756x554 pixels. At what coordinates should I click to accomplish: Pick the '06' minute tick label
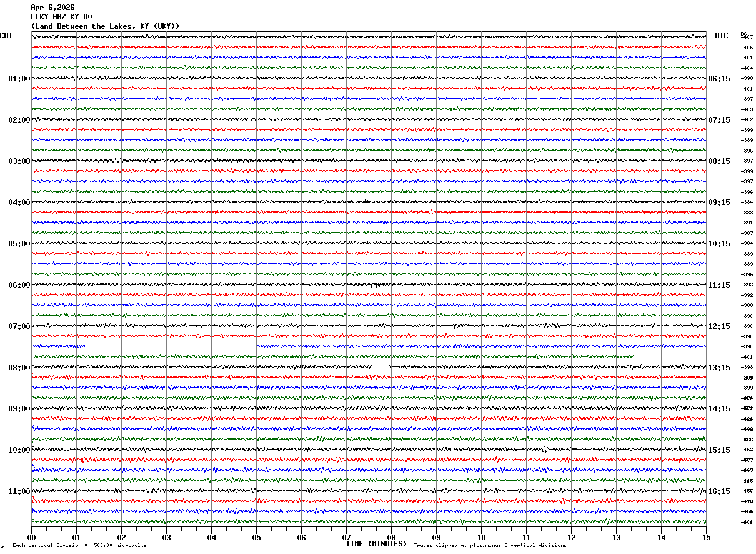click(x=301, y=537)
